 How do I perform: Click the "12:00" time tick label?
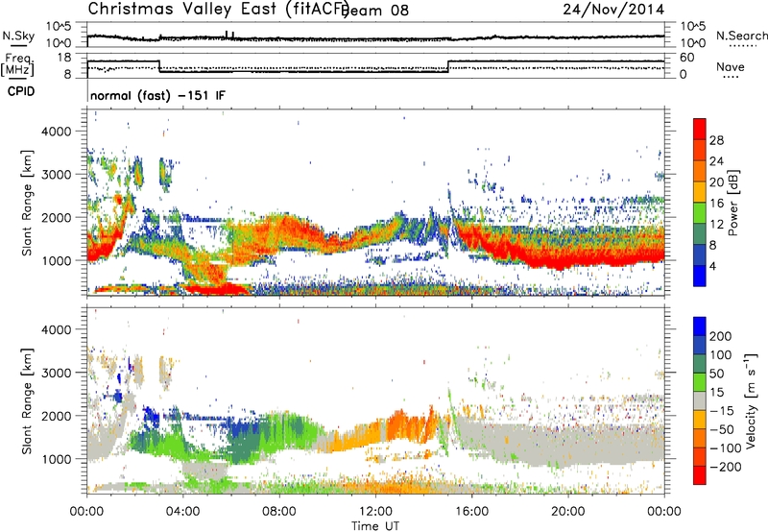pyautogui.click(x=375, y=512)
